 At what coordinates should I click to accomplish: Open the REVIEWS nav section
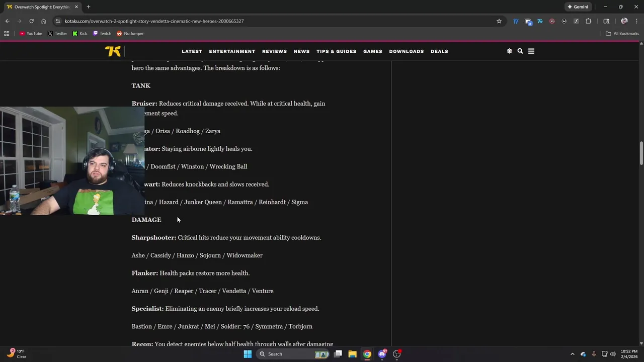click(x=274, y=51)
